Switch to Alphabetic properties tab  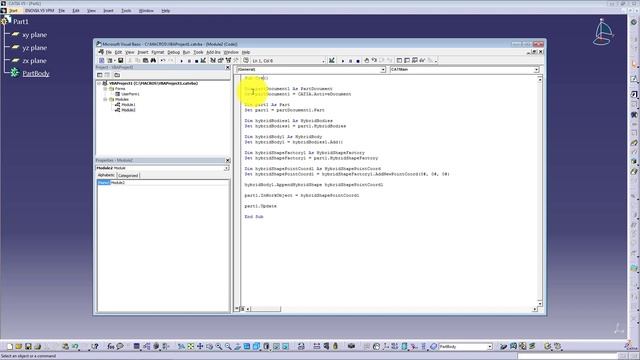click(x=106, y=175)
